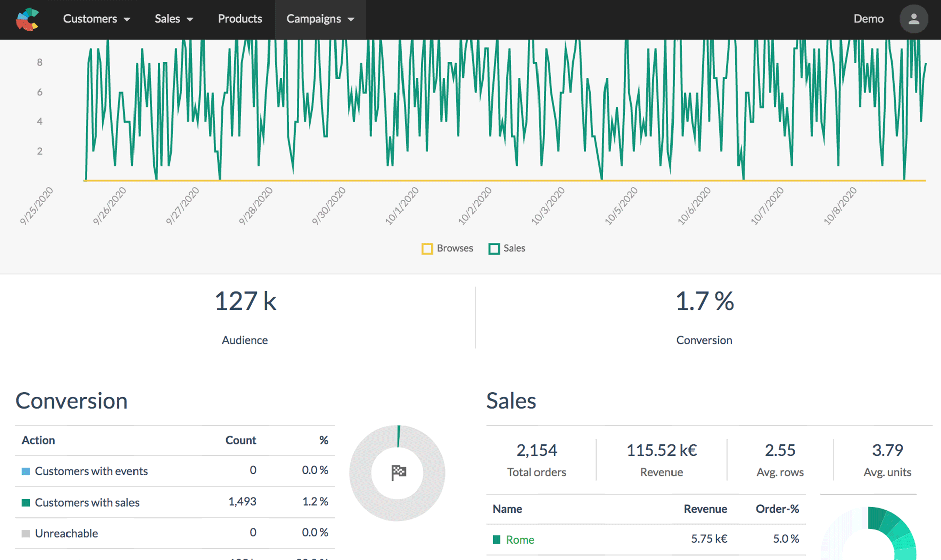Click the flag icon inside the Conversion donut
This screenshot has height=560, width=941.
tap(397, 472)
